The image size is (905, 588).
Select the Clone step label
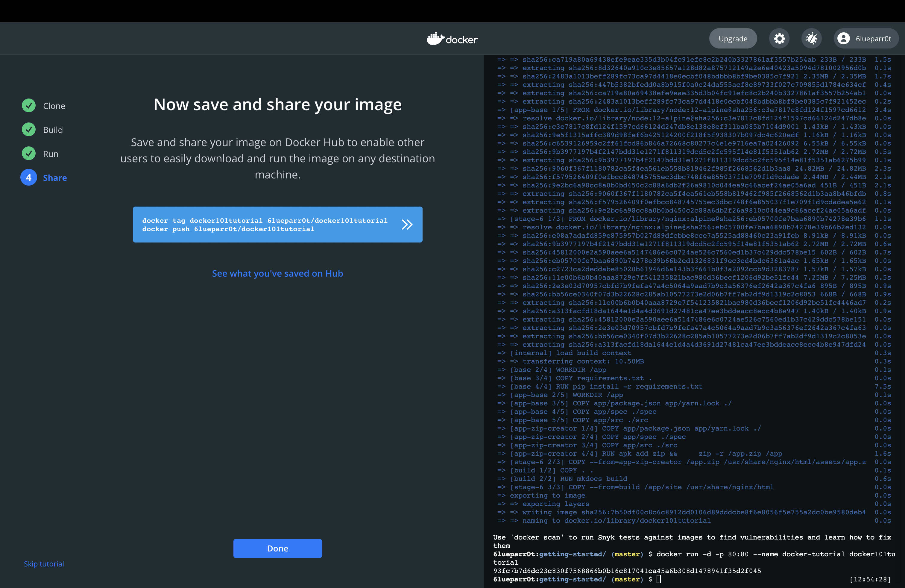[54, 106]
